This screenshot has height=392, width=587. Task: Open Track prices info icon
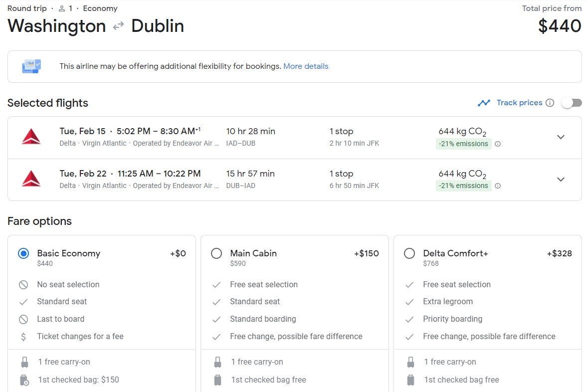[x=550, y=103]
